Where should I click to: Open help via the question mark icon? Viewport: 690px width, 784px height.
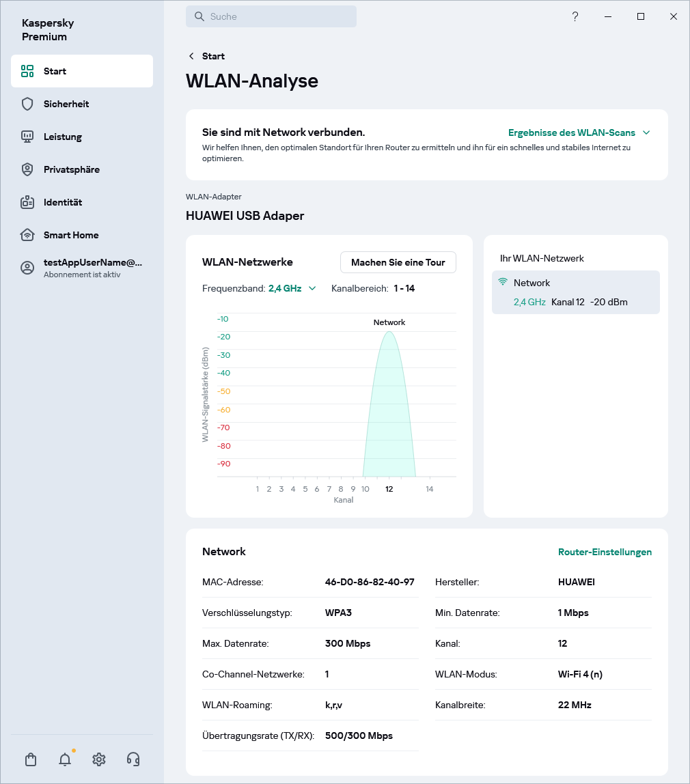pos(575,16)
